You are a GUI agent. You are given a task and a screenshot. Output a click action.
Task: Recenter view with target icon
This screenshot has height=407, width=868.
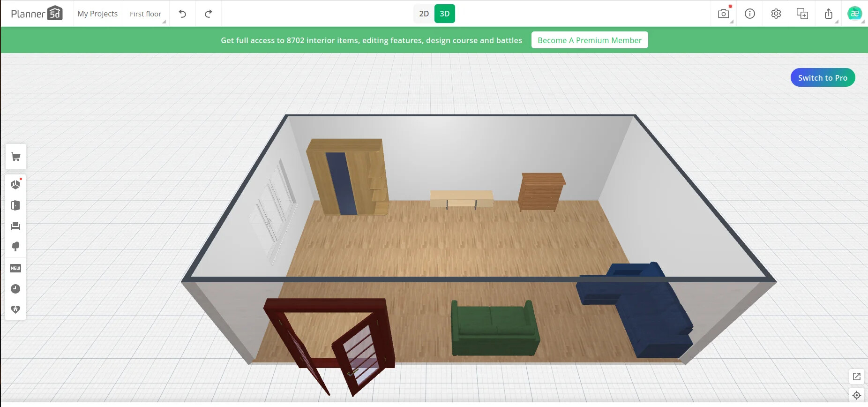tap(857, 395)
